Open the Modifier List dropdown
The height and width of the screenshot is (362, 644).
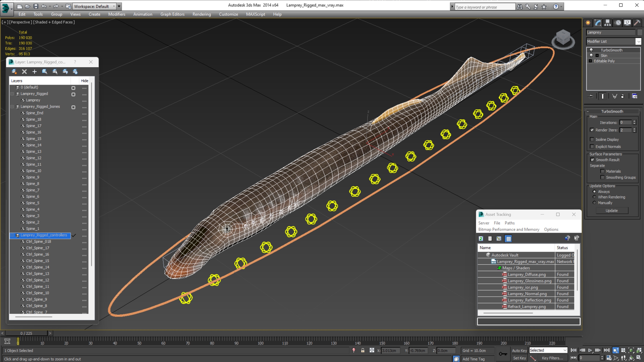pyautogui.click(x=639, y=41)
